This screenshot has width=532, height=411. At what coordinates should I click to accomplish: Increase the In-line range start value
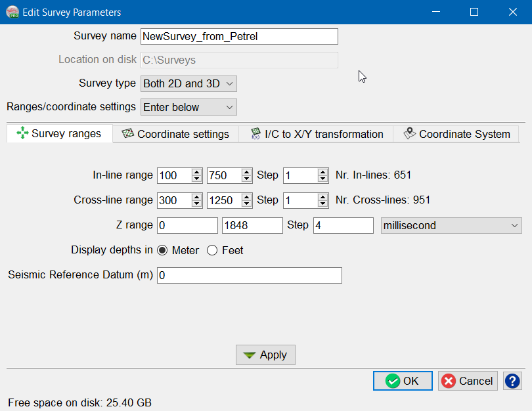pyautogui.click(x=196, y=172)
